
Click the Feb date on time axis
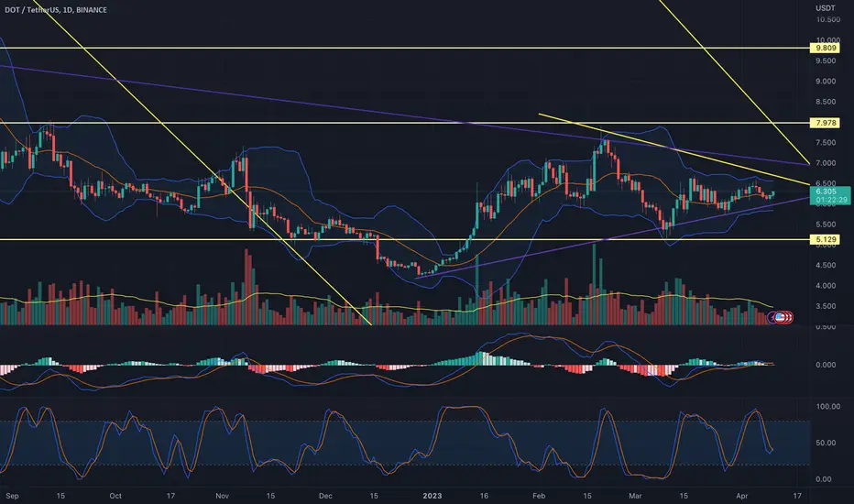539,496
